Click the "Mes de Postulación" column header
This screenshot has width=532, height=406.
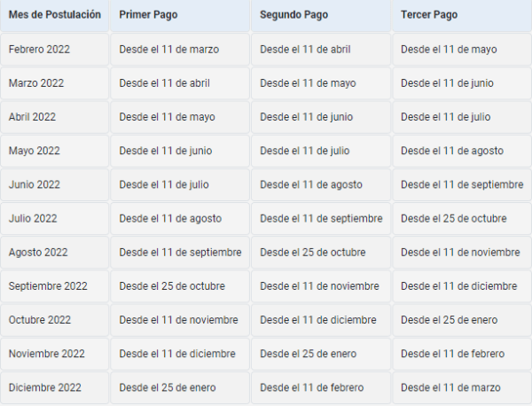[54, 15]
